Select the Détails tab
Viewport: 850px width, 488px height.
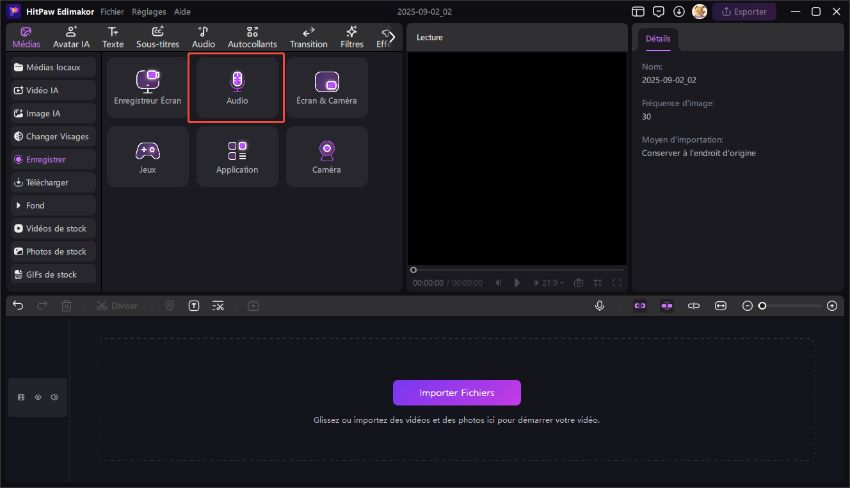pos(658,39)
